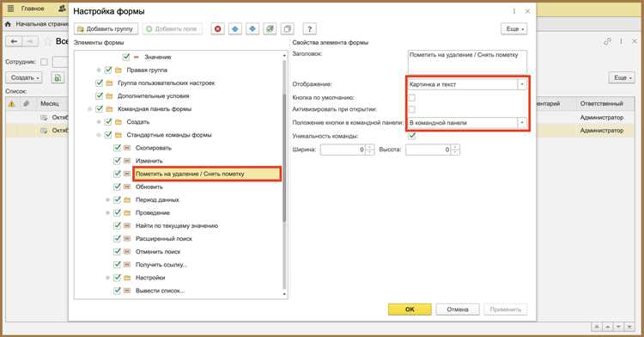The image size is (644, 337).
Task: Click the link icon in background window header
Action: point(607,41)
